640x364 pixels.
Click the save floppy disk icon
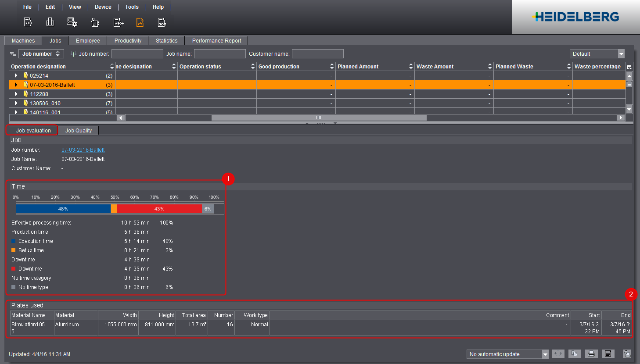pyautogui.click(x=608, y=354)
